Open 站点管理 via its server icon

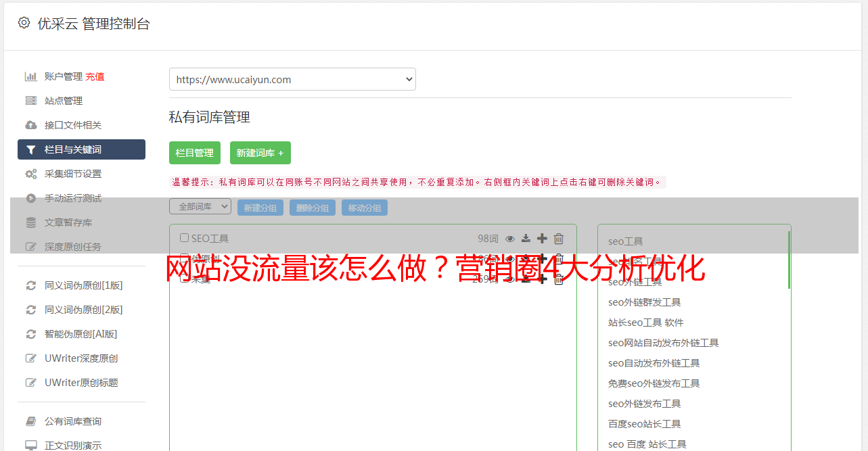[x=30, y=101]
